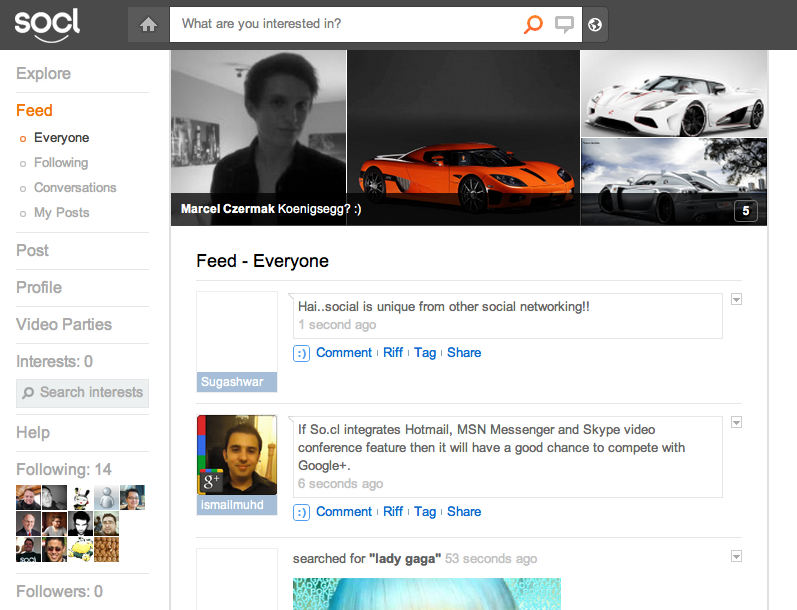This screenshot has width=797, height=610.
Task: Open Video Parties in the sidebar
Action: [x=64, y=324]
